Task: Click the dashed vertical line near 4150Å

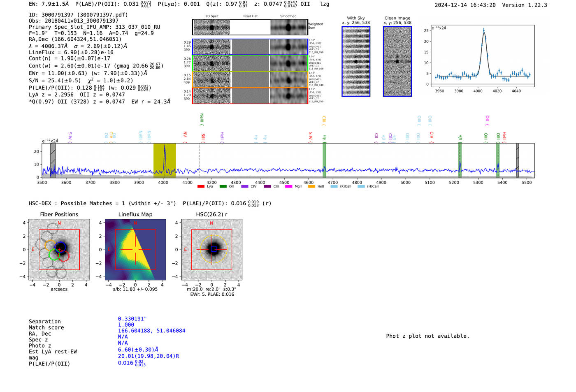Action: 199,160
